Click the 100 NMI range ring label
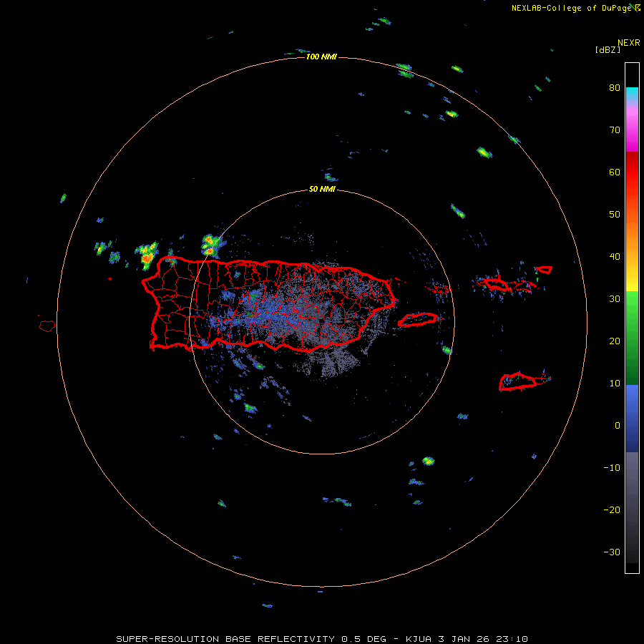The width and height of the screenshot is (644, 644). tap(321, 57)
